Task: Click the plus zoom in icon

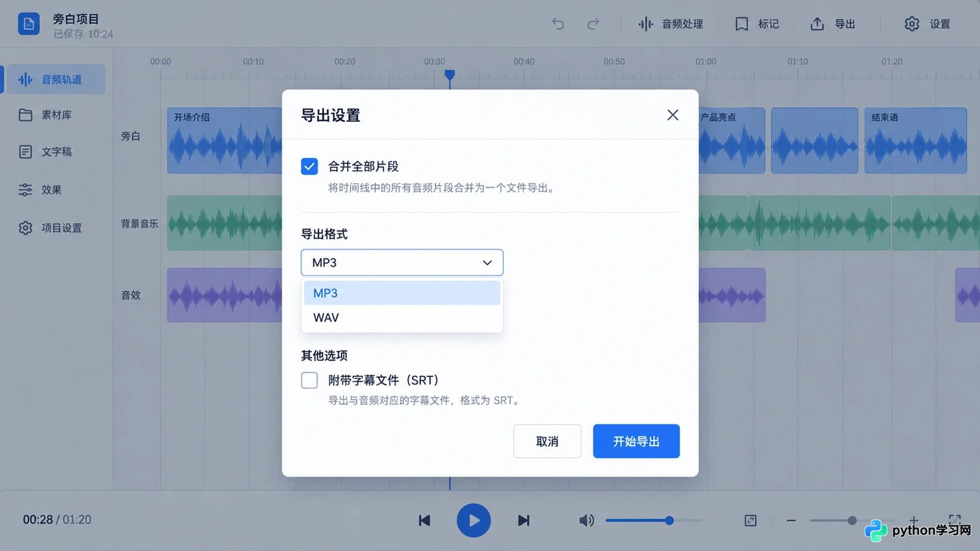Action: (x=914, y=520)
